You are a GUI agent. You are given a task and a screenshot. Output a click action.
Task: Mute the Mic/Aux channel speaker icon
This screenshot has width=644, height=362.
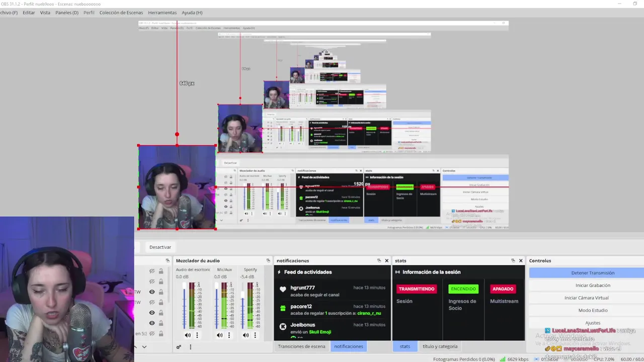(219, 335)
